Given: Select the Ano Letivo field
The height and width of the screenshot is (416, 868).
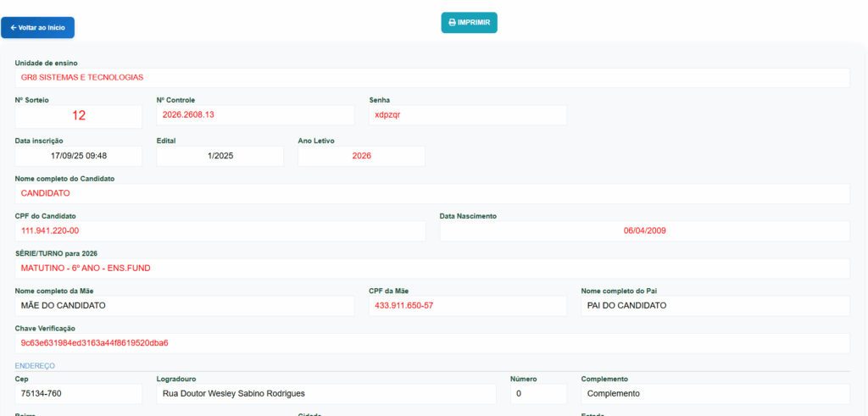Looking at the screenshot, I should coord(361,156).
